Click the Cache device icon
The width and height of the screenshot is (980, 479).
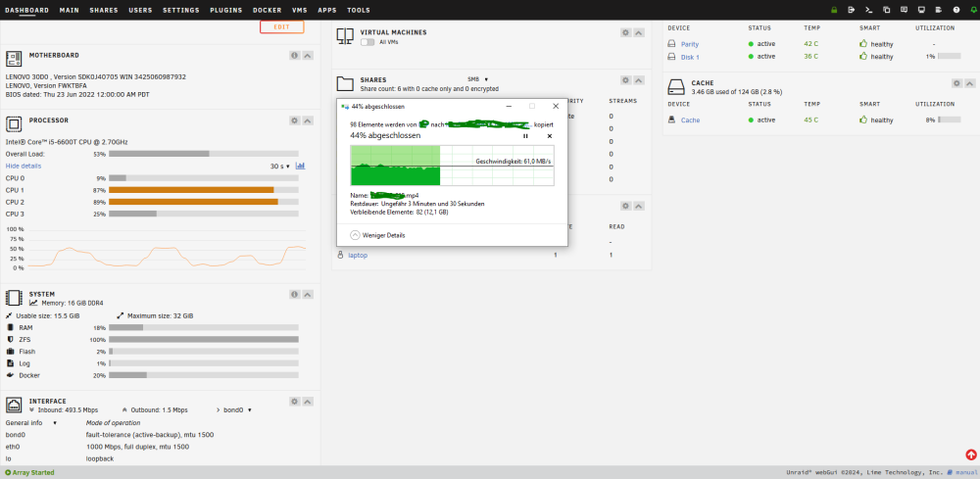(x=671, y=120)
